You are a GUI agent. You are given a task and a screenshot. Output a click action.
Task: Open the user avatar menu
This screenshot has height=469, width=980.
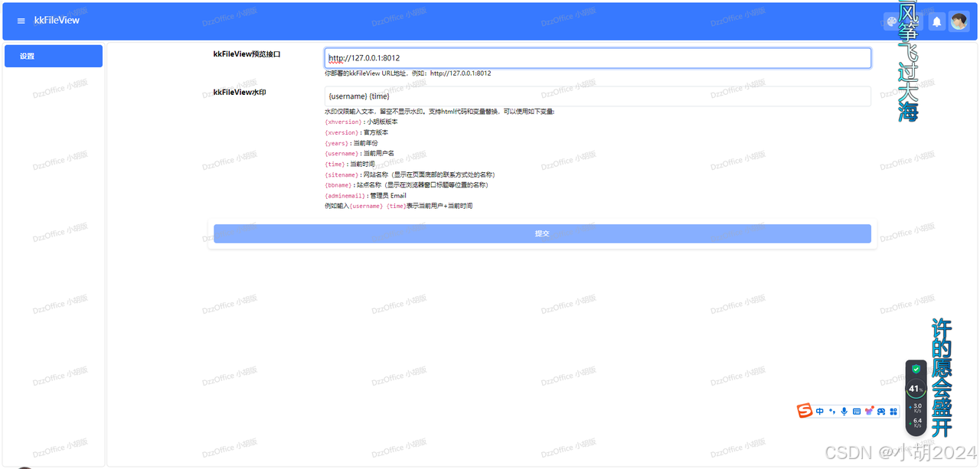(959, 21)
